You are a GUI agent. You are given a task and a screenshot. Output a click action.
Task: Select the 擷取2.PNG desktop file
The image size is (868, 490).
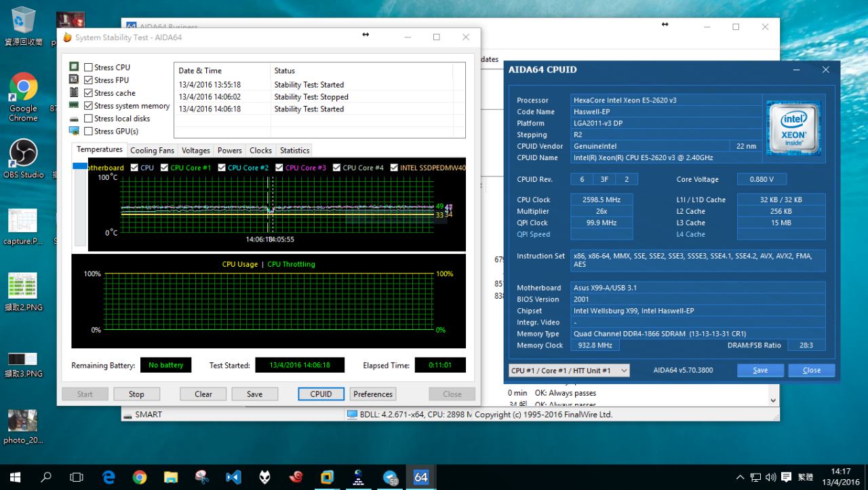pos(23,292)
